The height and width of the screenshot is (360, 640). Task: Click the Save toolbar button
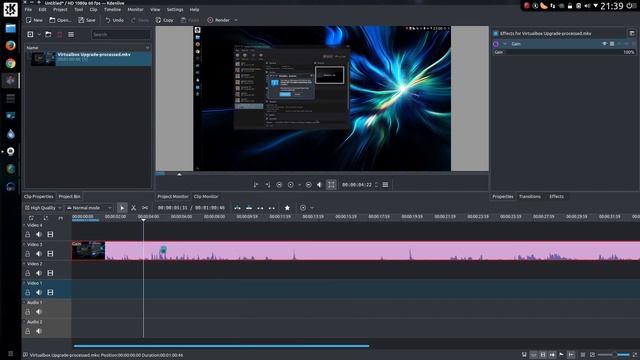point(87,20)
